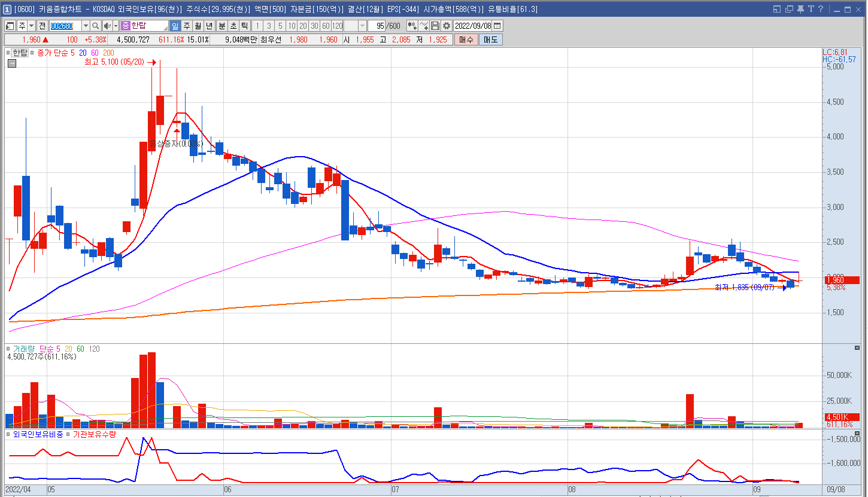Click the window layout icon in title bar
Screen dimensions: 868x497
tap(777, 9)
